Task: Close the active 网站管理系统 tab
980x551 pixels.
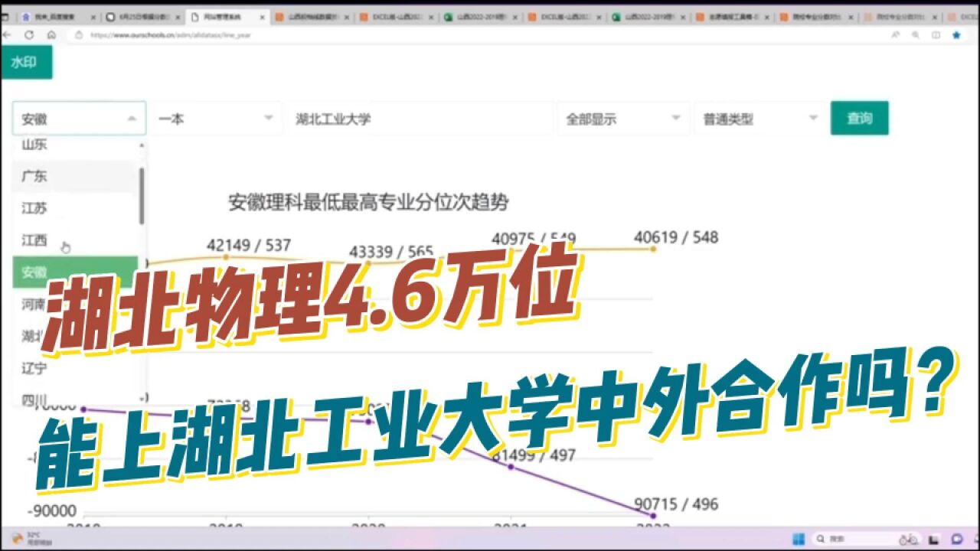Action: point(260,16)
